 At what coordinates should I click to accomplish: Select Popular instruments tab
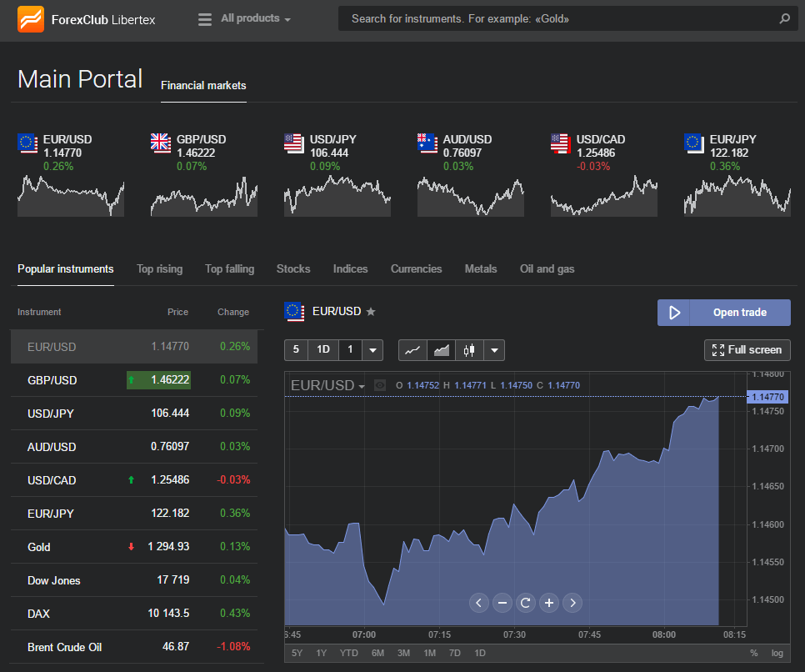coord(66,269)
